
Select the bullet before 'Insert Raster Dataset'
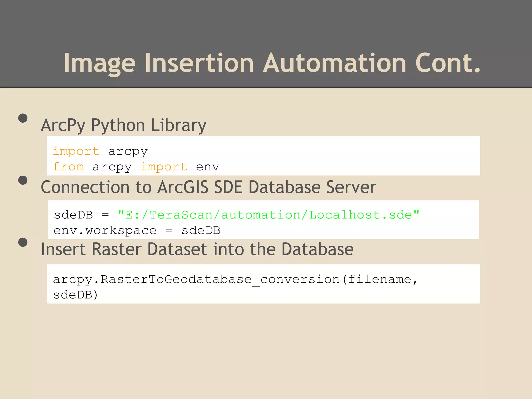point(23,242)
